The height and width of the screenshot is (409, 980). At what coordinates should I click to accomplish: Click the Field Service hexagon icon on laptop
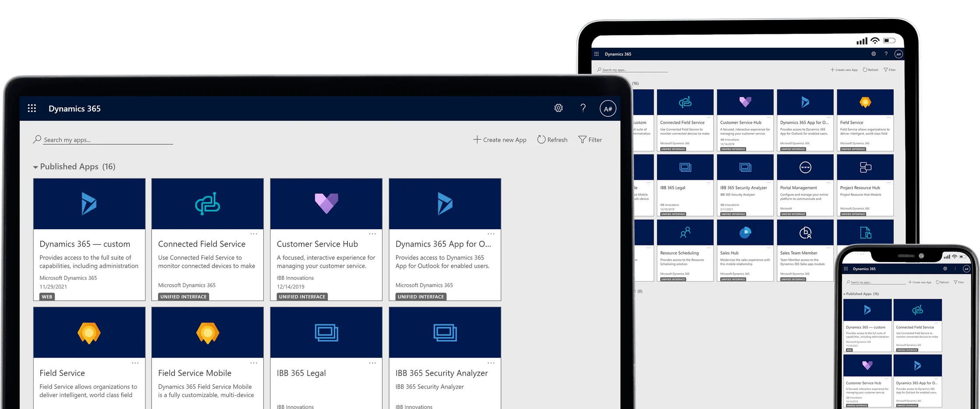click(89, 333)
